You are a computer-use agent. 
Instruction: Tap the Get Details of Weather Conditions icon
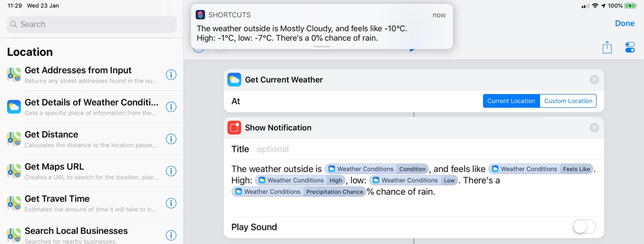pos(14,107)
